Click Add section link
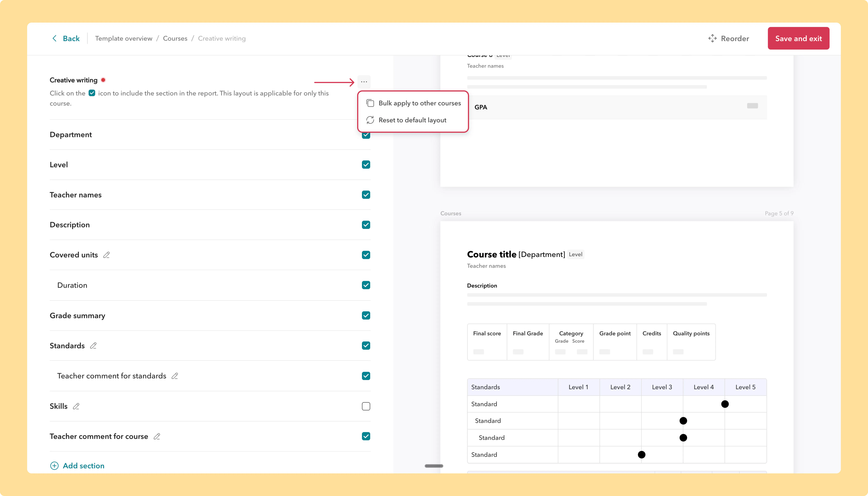This screenshot has width=868, height=496. point(83,466)
